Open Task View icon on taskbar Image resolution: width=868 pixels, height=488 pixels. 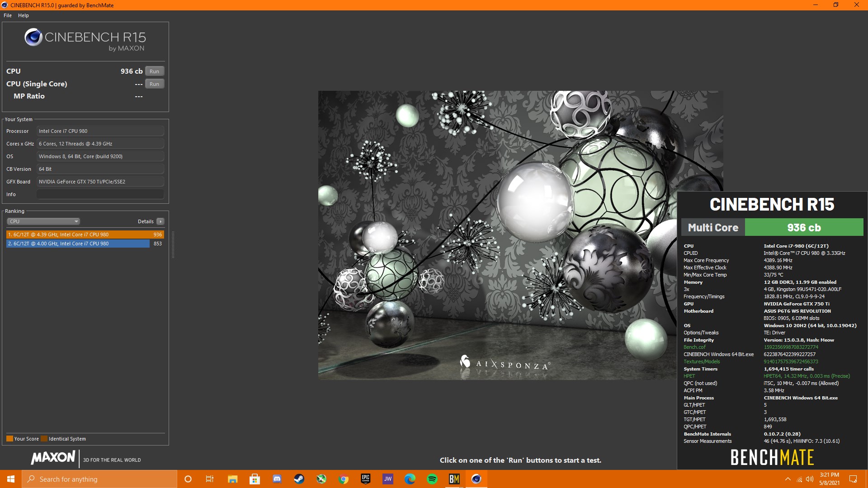[x=210, y=479]
